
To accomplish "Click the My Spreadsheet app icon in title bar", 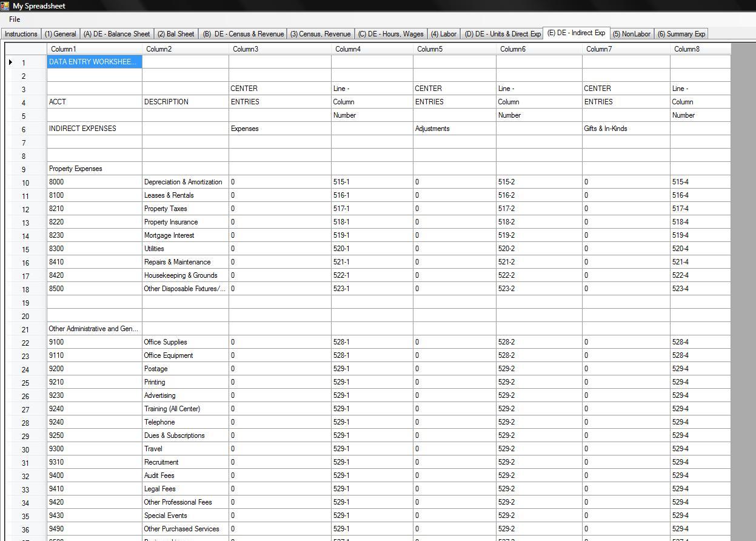I will 5,5.
